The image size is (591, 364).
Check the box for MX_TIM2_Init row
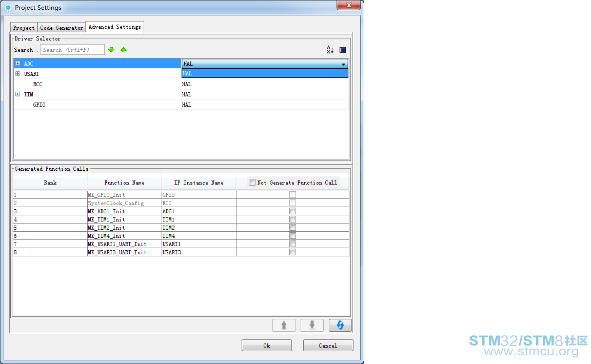(x=292, y=228)
